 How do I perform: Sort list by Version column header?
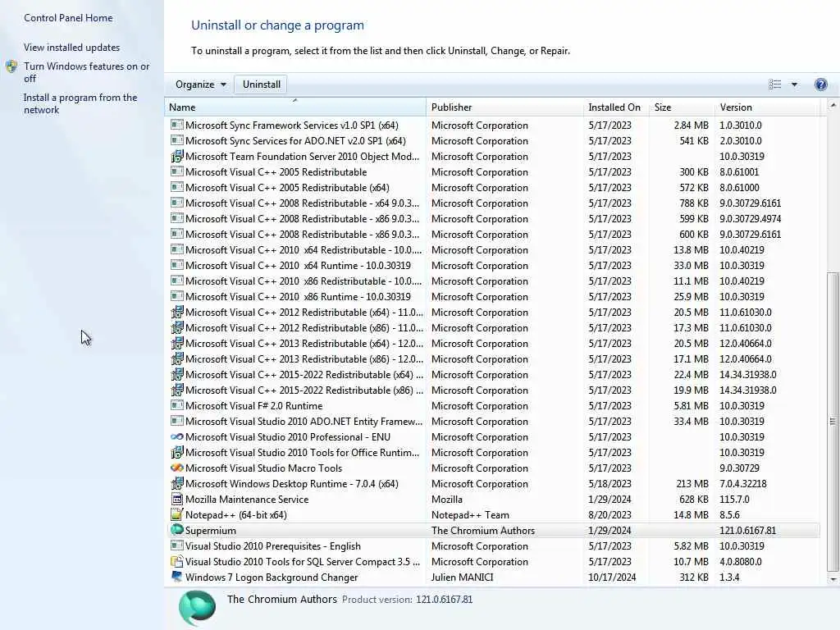[x=767, y=107]
